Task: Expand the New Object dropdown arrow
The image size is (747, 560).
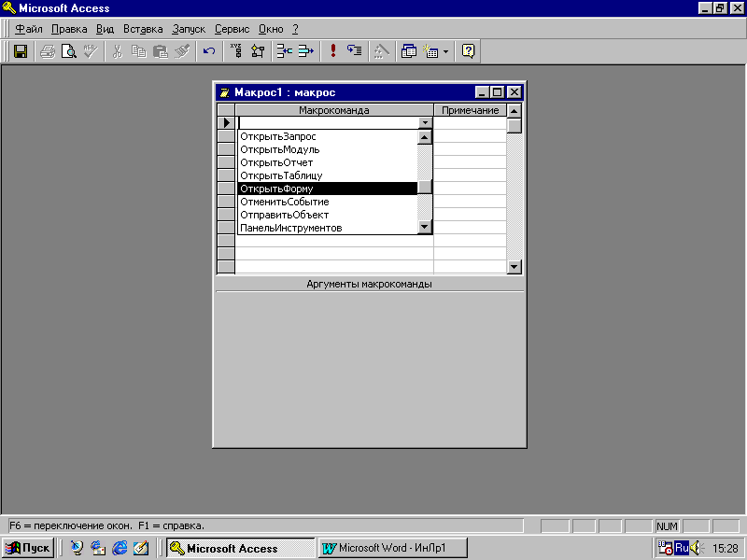Action: [x=446, y=51]
